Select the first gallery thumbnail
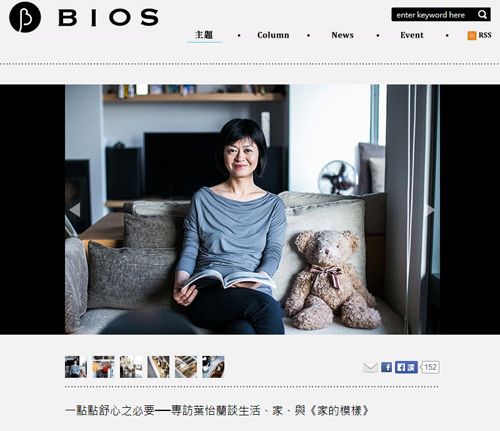This screenshot has width=500, height=431. pos(76,367)
